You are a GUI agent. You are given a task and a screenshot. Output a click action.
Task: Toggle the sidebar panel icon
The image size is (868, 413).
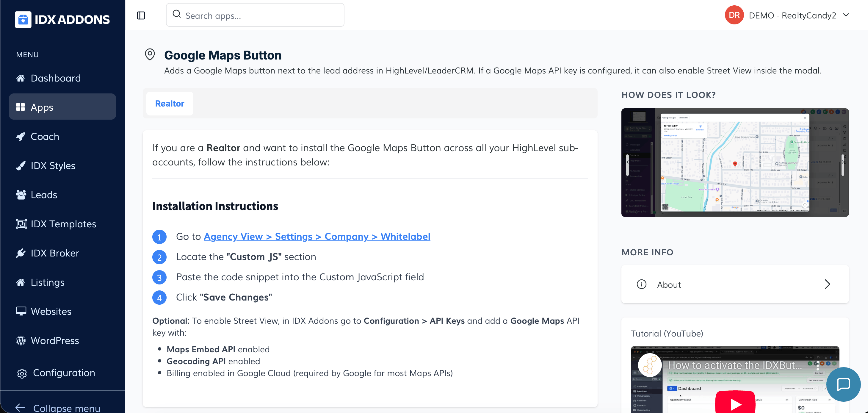(141, 15)
